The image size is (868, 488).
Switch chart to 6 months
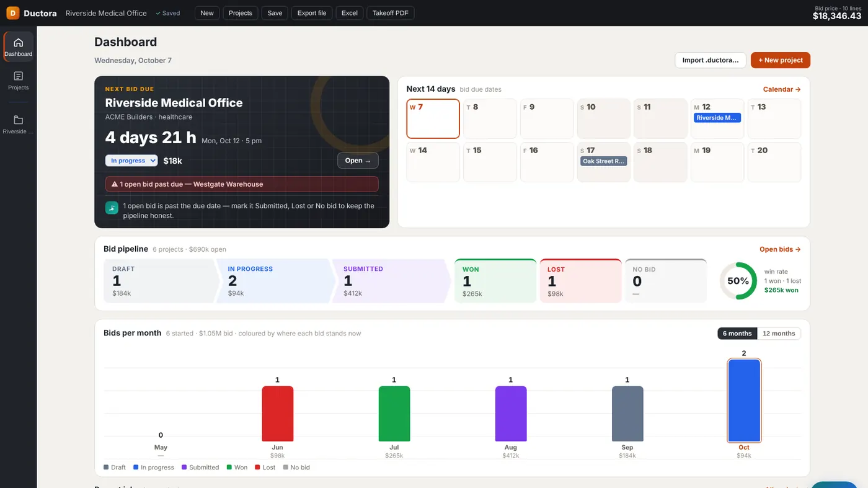tap(737, 334)
